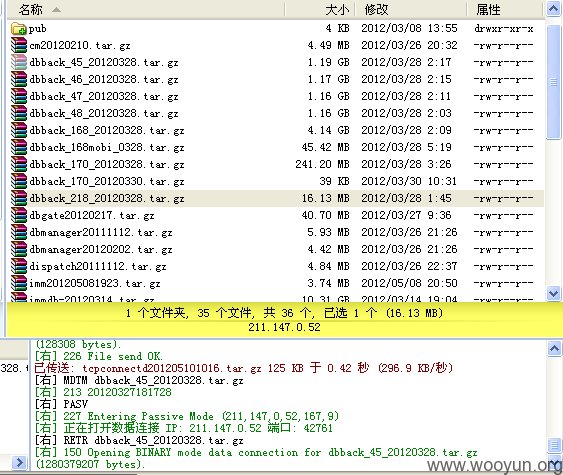The height and width of the screenshot is (475, 563).
Task: Select the dbback_170_20120330.tar.gz file entry
Action: click(275, 181)
